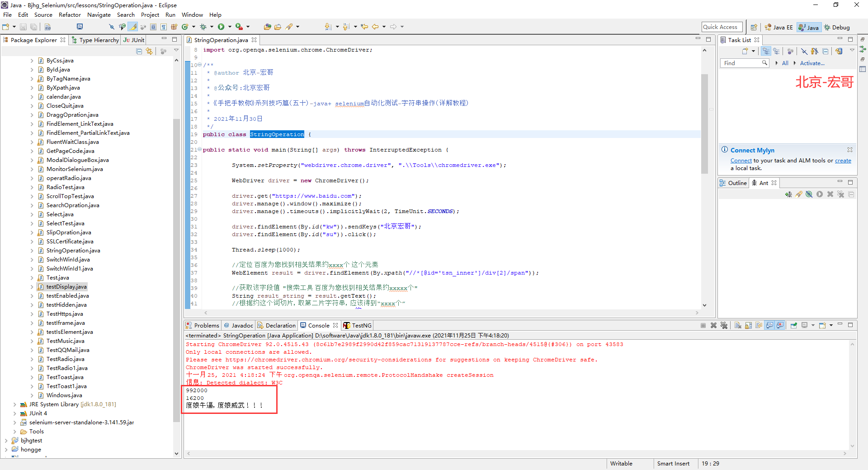Switch to Debug perspective
The image size is (868, 470).
[837, 27]
